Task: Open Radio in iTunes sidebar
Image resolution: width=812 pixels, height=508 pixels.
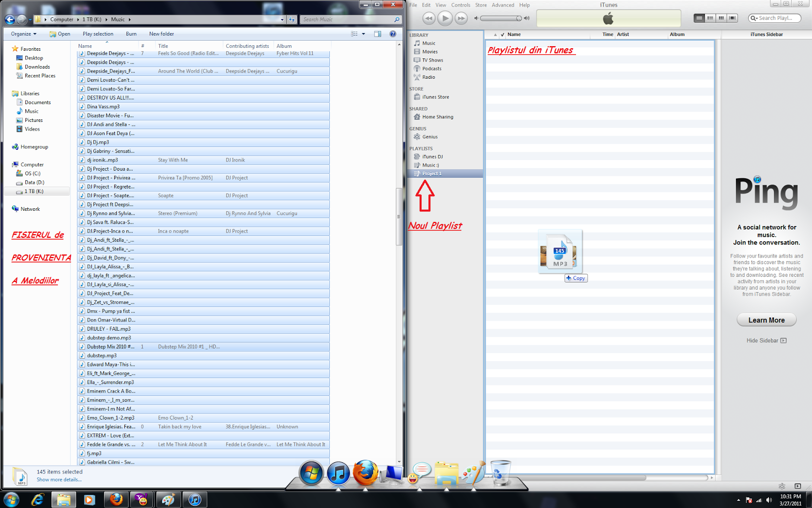Action: point(428,77)
